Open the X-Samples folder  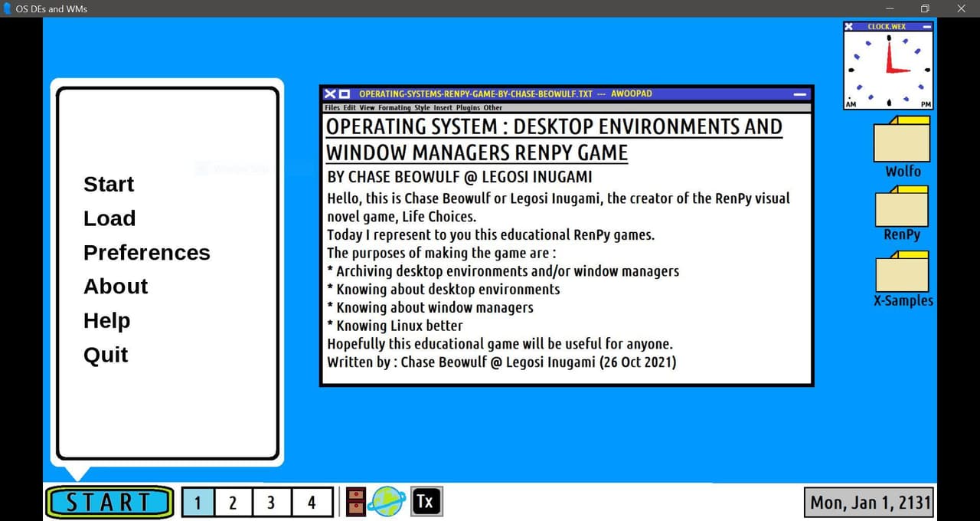[x=903, y=279]
